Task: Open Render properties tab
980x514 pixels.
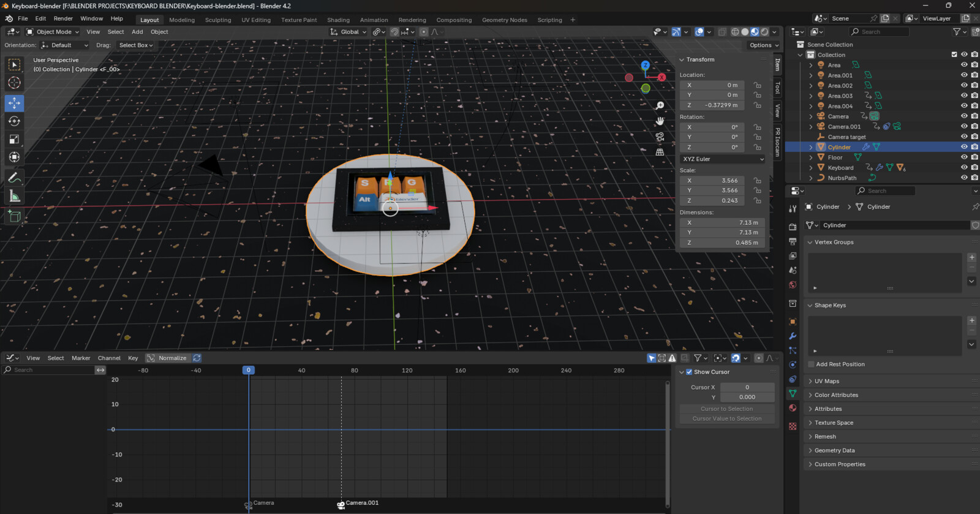Action: coord(793,227)
